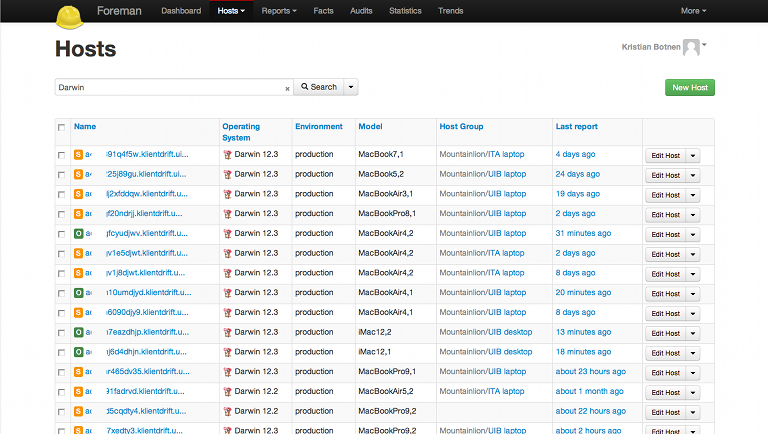The height and width of the screenshot is (434, 768).
Task: Open the More menu in navbar
Action: [693, 11]
